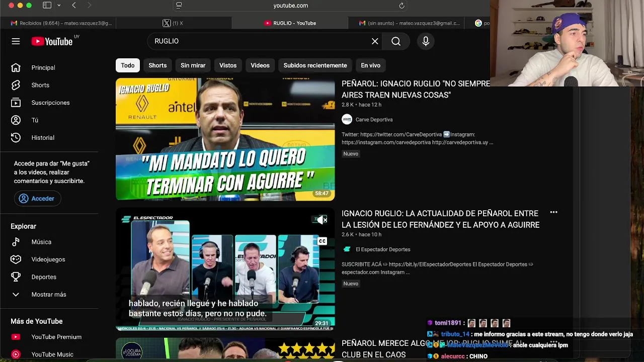Select the Videos filter chip
This screenshot has width=644, height=362.
tap(260, 65)
